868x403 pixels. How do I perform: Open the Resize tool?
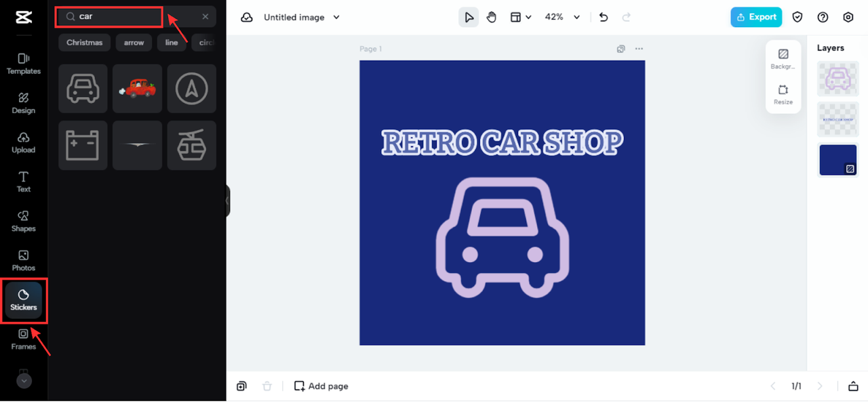[x=783, y=94]
